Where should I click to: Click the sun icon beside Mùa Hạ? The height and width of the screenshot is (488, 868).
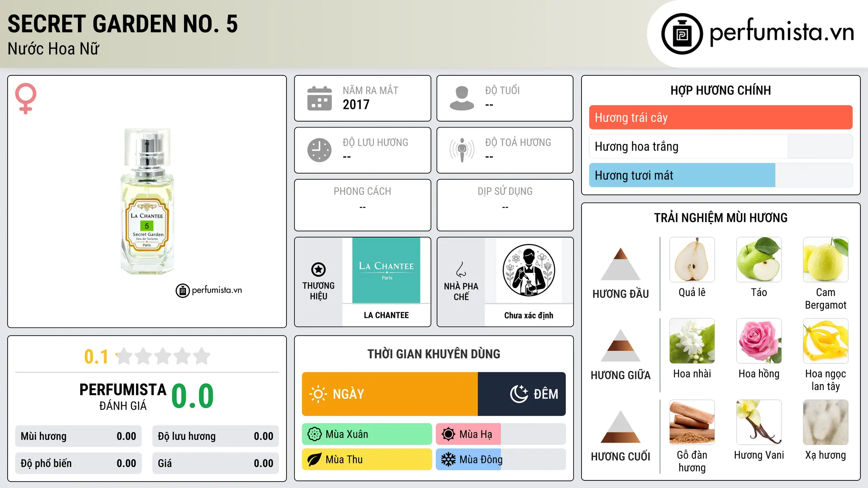coord(448,434)
